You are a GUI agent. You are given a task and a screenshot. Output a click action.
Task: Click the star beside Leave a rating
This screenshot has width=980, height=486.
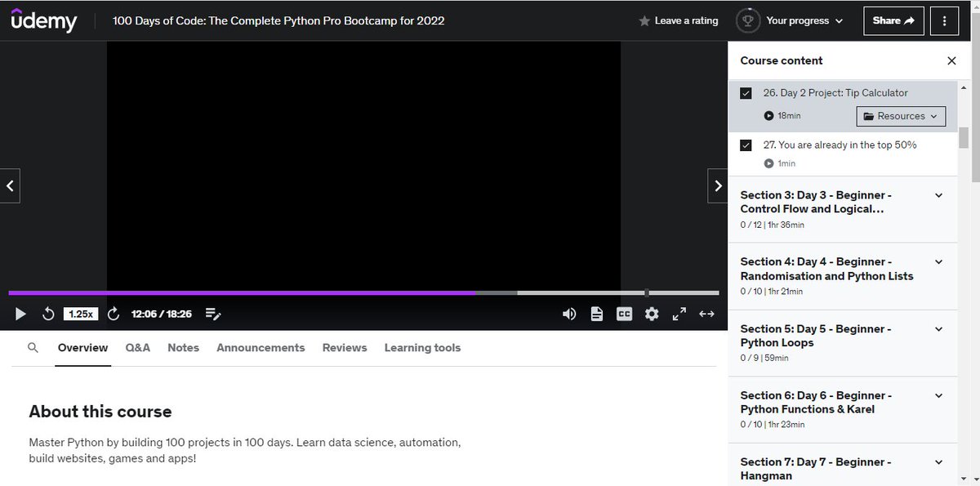[x=644, y=21]
